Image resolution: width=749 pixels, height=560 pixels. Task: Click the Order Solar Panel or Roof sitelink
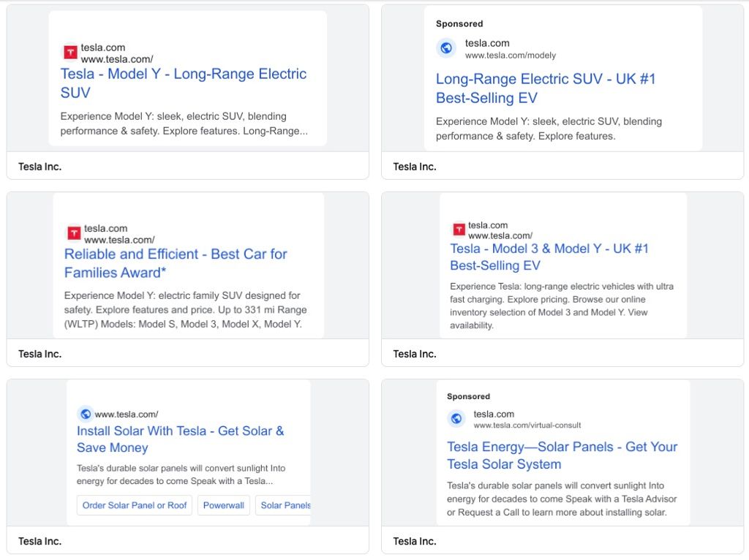click(134, 505)
